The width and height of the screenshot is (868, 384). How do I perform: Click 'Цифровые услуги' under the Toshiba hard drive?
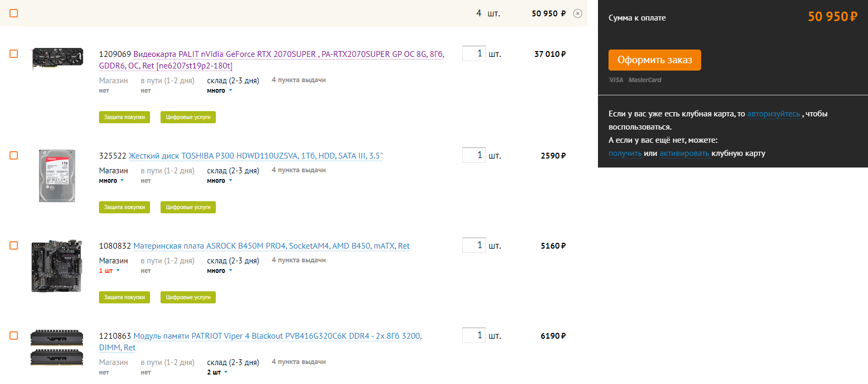188,207
